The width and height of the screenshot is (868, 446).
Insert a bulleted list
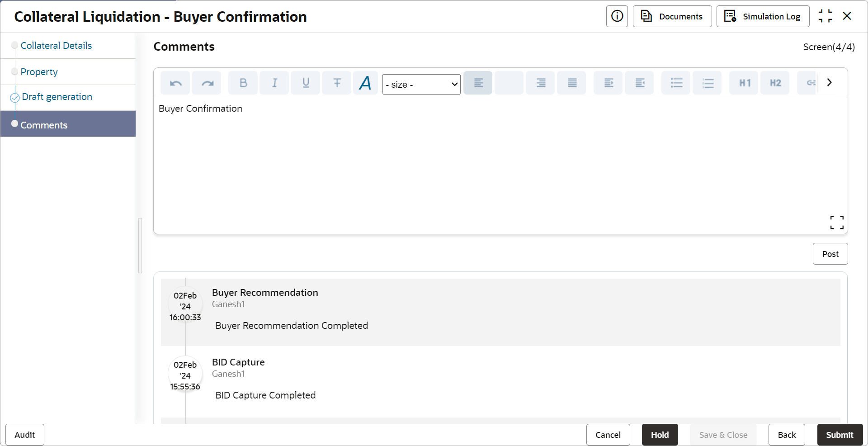coord(676,83)
